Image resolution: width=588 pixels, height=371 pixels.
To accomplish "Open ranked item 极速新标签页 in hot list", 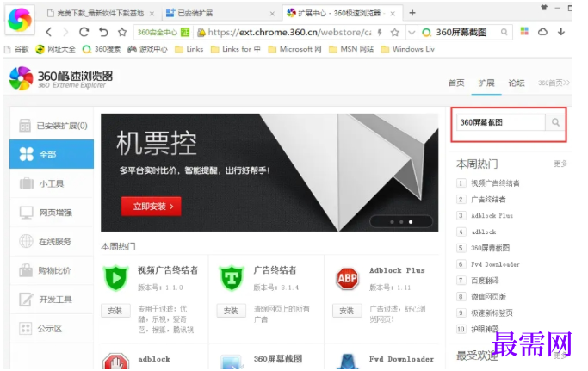I will (492, 312).
